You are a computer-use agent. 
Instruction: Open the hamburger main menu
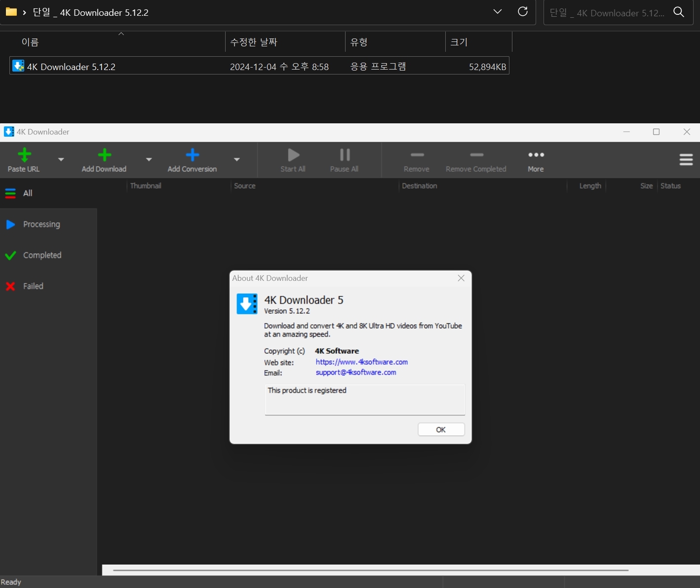[x=686, y=160]
